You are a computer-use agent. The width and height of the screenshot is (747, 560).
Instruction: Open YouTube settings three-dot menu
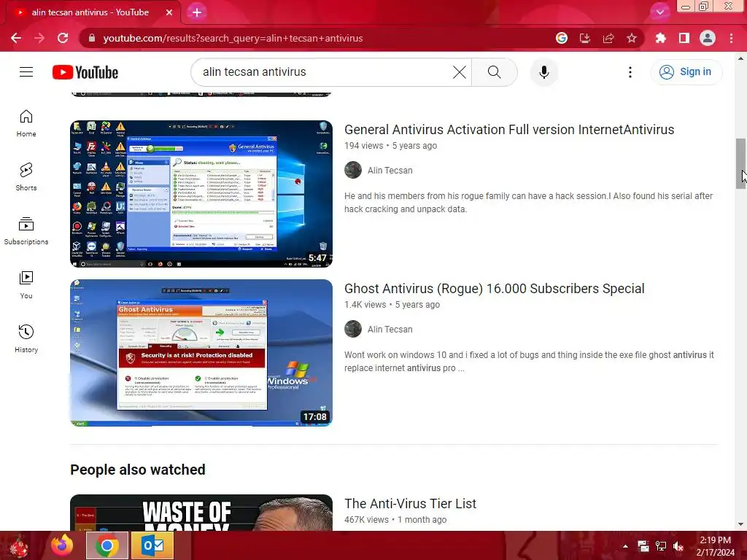coord(630,72)
